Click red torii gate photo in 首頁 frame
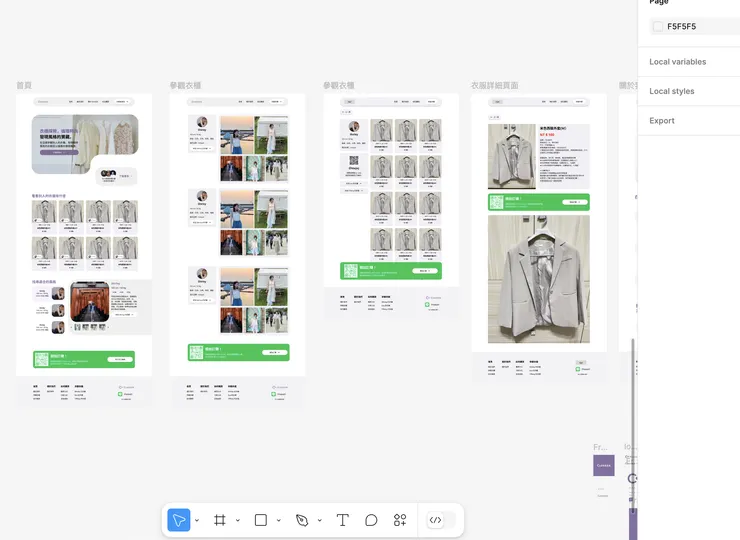The height and width of the screenshot is (540, 740). tap(90, 302)
